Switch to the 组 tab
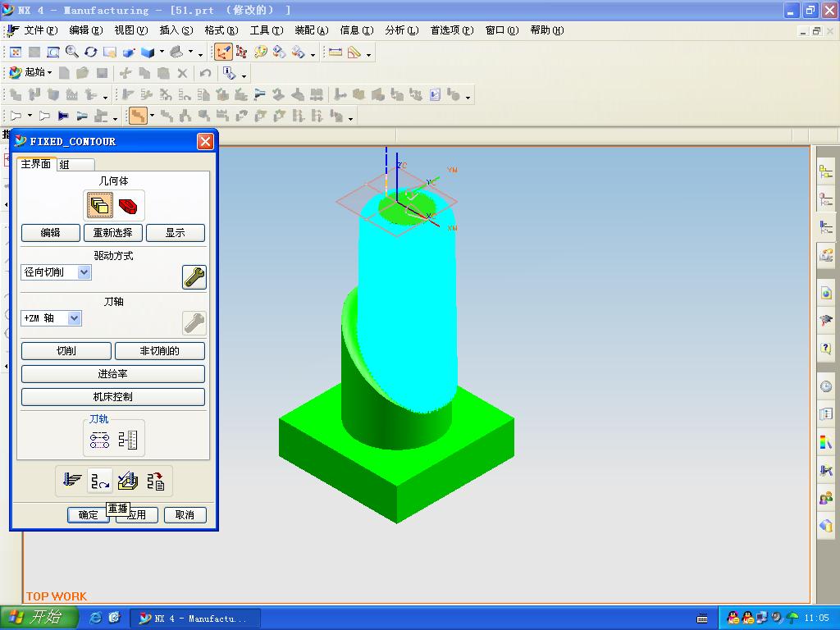This screenshot has width=840, height=630. point(75,164)
